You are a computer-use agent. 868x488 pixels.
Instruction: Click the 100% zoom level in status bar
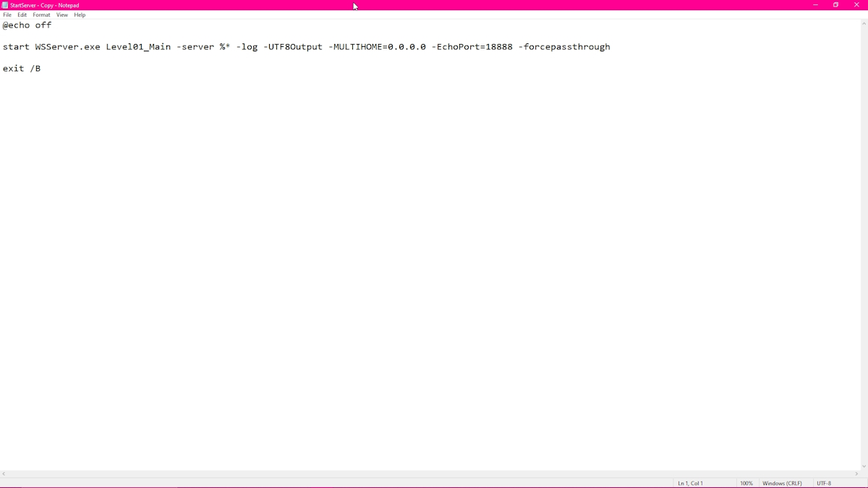(746, 483)
